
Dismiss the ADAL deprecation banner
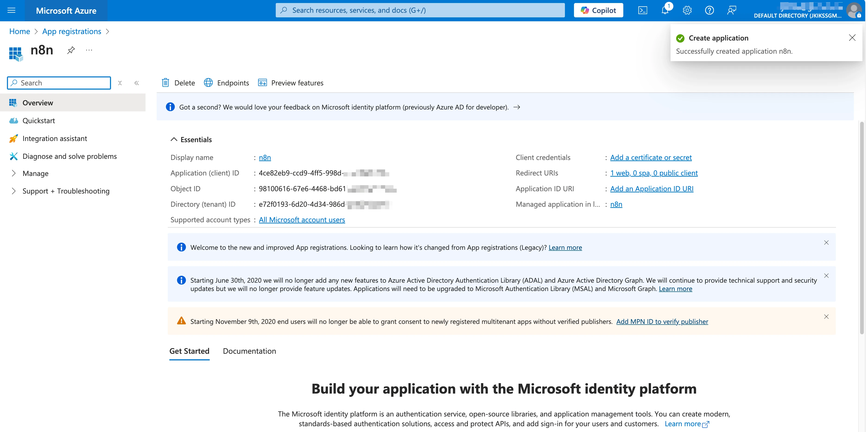pyautogui.click(x=827, y=276)
